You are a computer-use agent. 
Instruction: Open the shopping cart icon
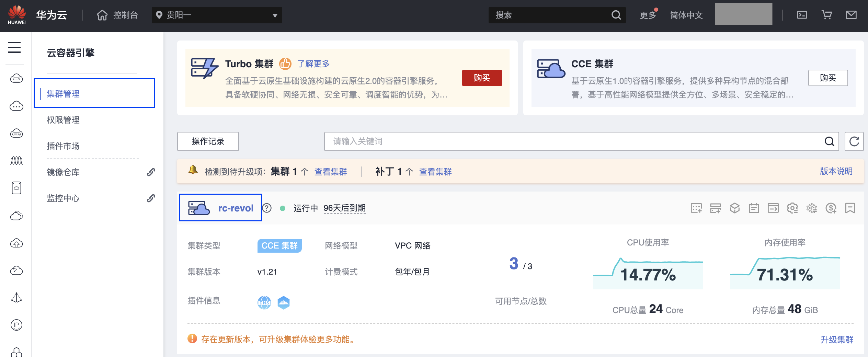pos(826,15)
